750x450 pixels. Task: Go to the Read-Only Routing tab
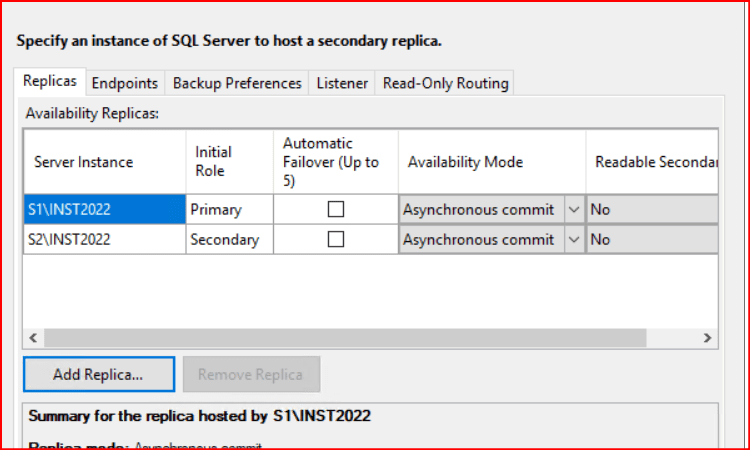click(445, 84)
